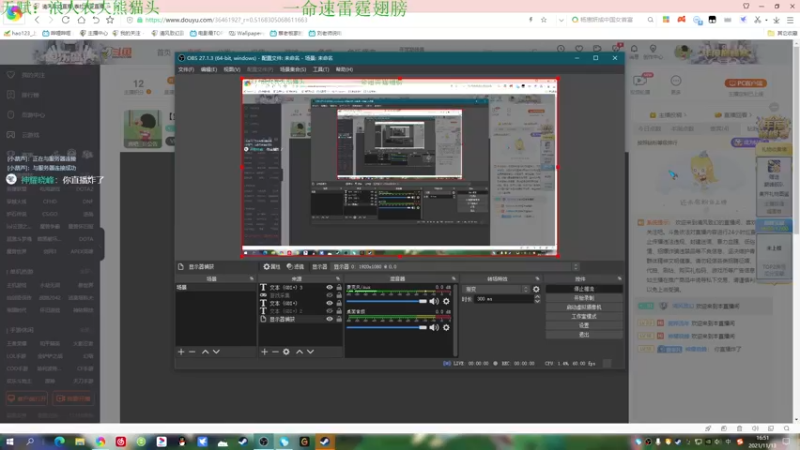Reload the douyu page in the browser
Image resolution: width=800 pixels, height=450 pixels.
(x=65, y=20)
